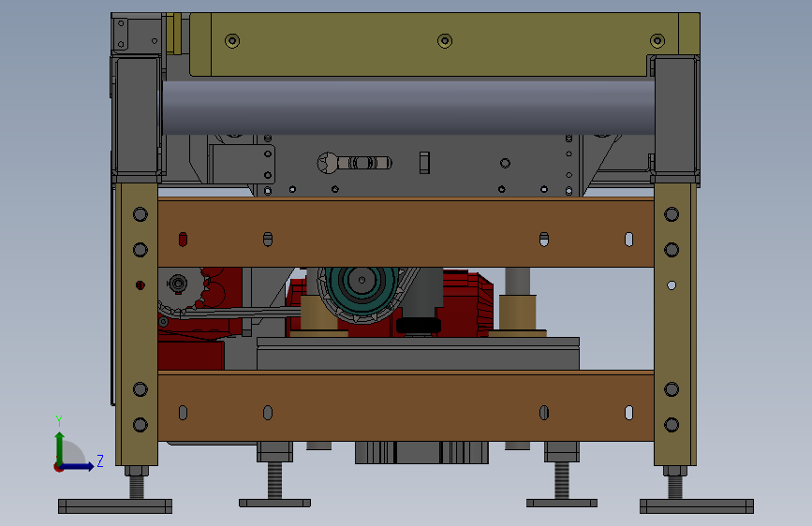This screenshot has height=526, width=812.
Task: Select the upper brown crossbeam
Action: click(406, 232)
